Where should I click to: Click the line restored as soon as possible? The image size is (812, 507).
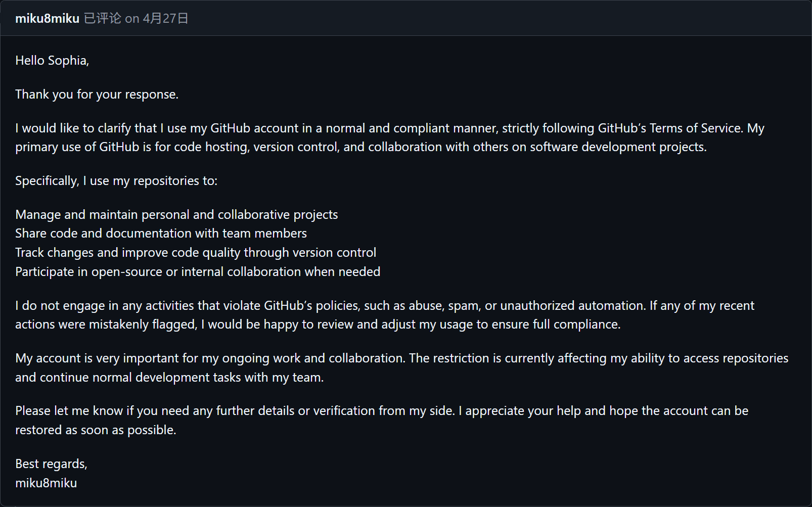coord(96,430)
